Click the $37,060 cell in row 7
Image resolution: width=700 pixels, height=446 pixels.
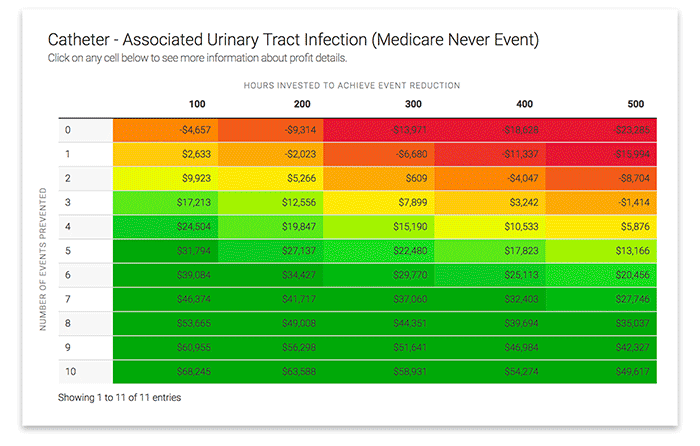click(379, 299)
